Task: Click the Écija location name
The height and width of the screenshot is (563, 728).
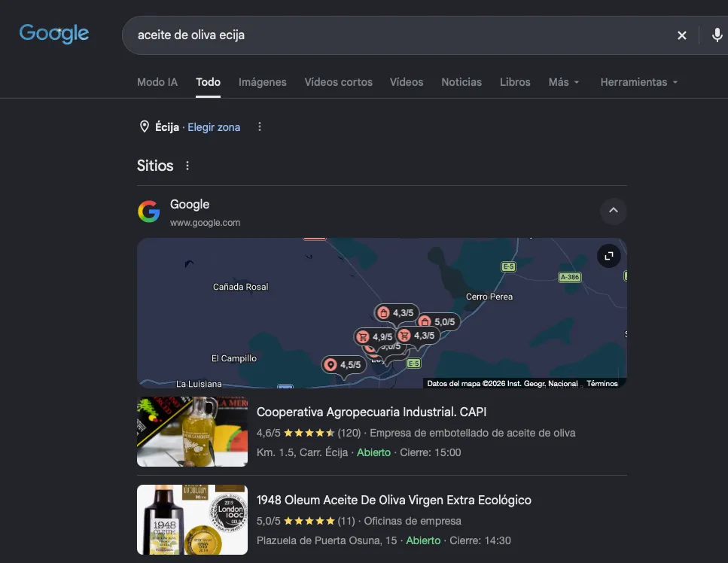Action: [167, 127]
